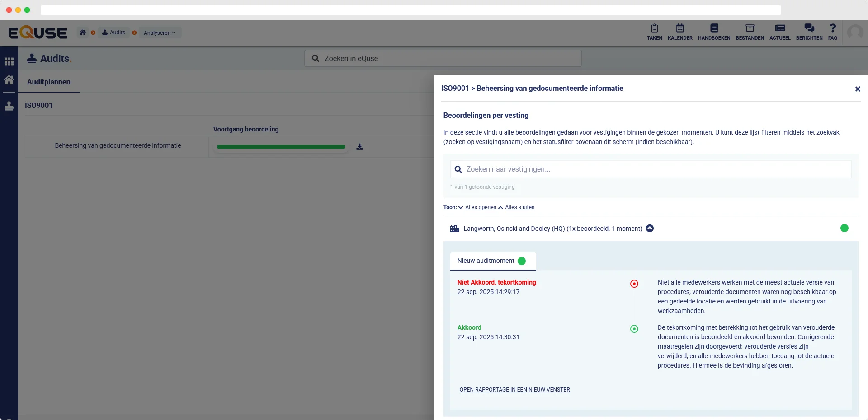Download the Beheersing audit report icon

359,147
